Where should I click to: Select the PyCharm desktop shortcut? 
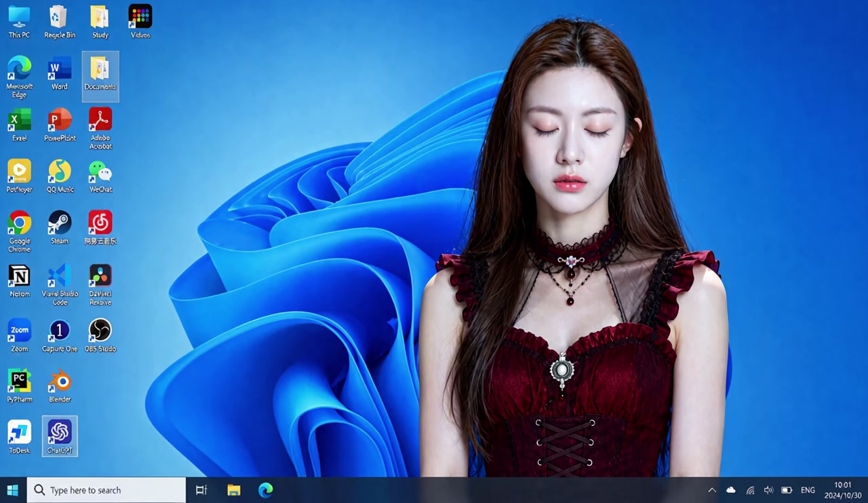(19, 386)
